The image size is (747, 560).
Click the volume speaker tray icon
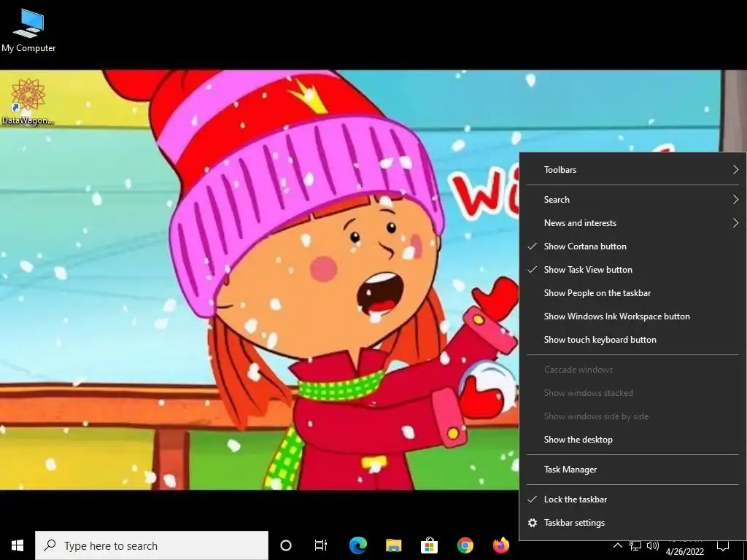653,545
